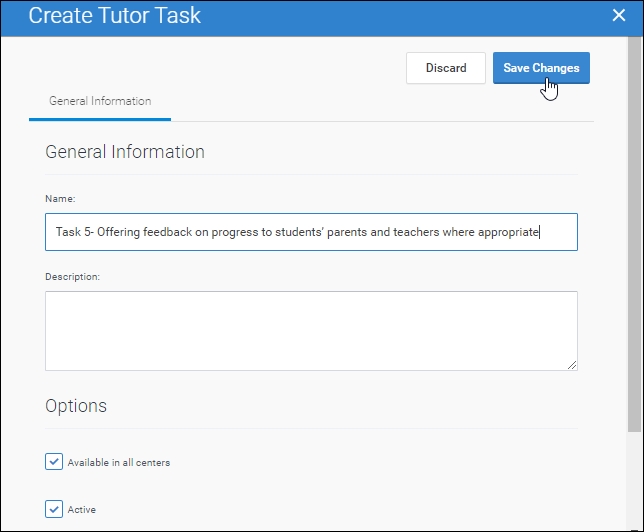Click Save Changes button
The height and width of the screenshot is (532, 644).
point(541,68)
